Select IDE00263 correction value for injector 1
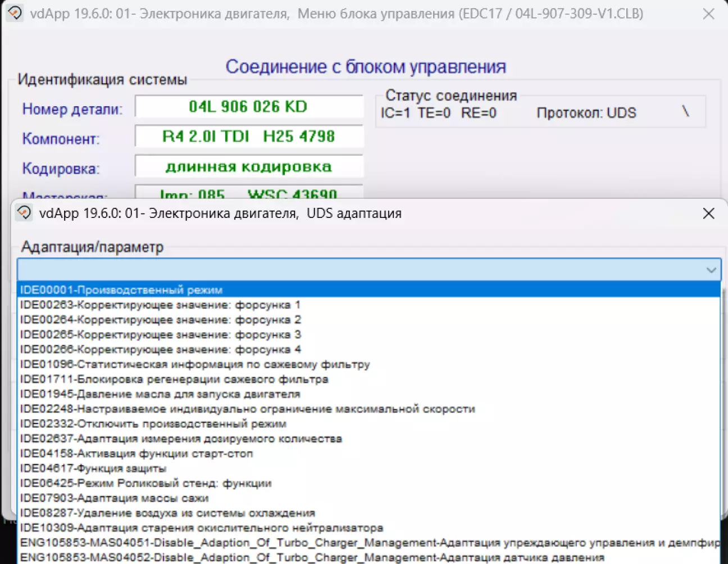This screenshot has height=564, width=728. pyautogui.click(x=160, y=305)
